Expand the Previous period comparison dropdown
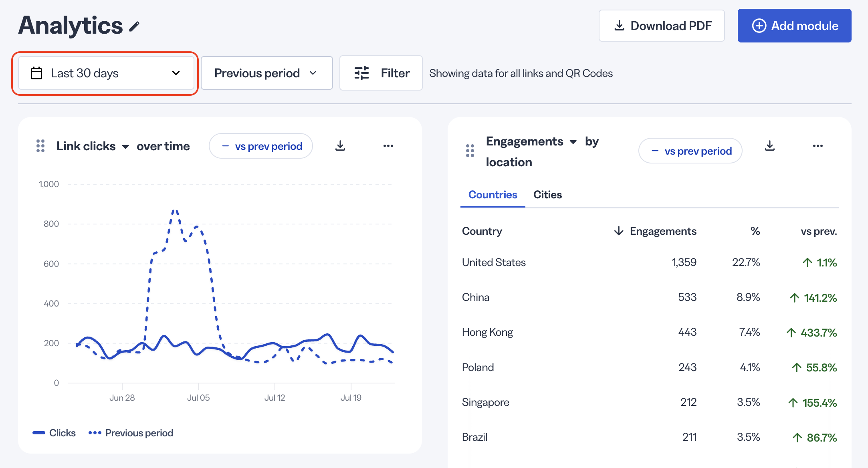This screenshot has height=468, width=868. click(267, 73)
